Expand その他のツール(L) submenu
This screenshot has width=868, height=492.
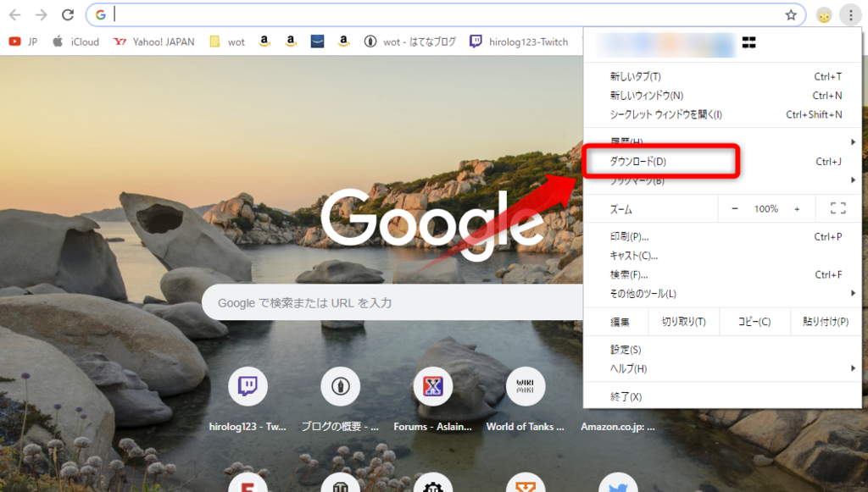click(722, 294)
